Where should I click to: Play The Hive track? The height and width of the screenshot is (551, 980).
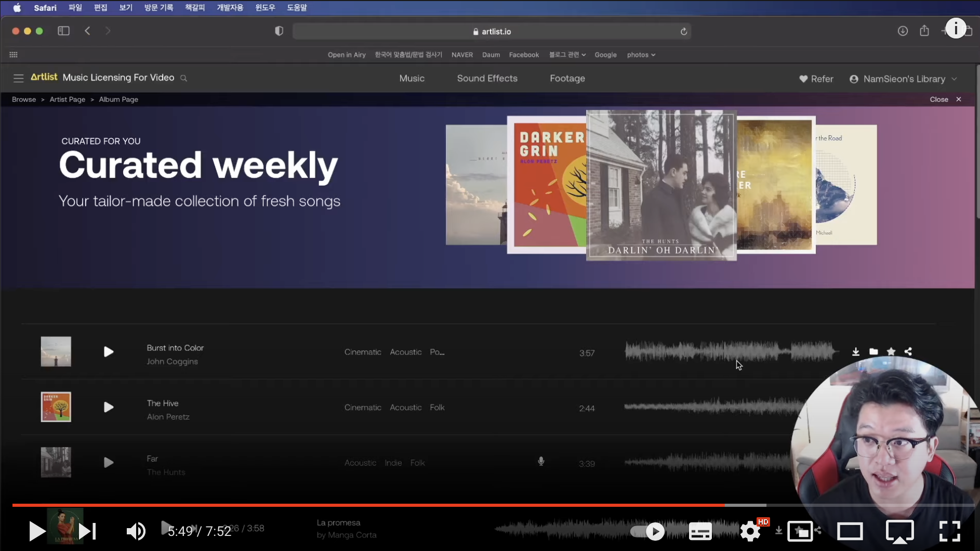108,407
